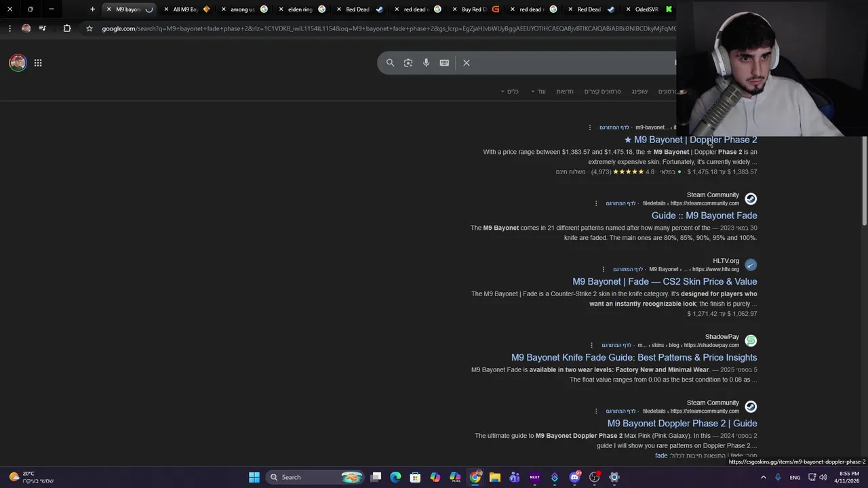Click the taskbar Search box

pyautogui.click(x=316, y=477)
